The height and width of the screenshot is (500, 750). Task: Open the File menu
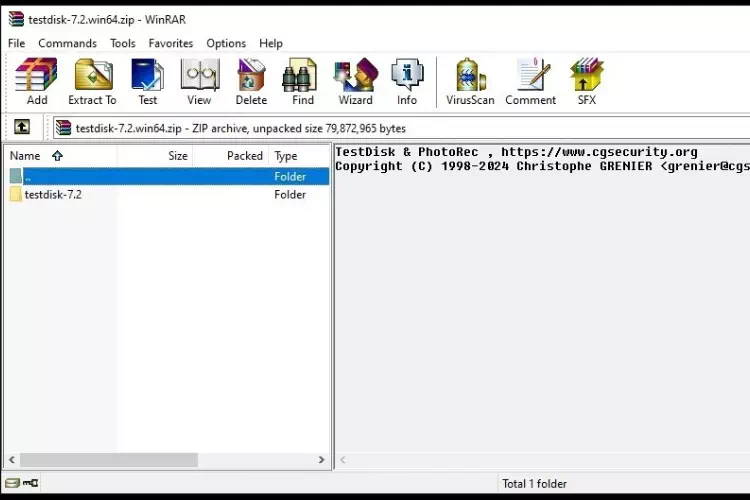tap(16, 43)
